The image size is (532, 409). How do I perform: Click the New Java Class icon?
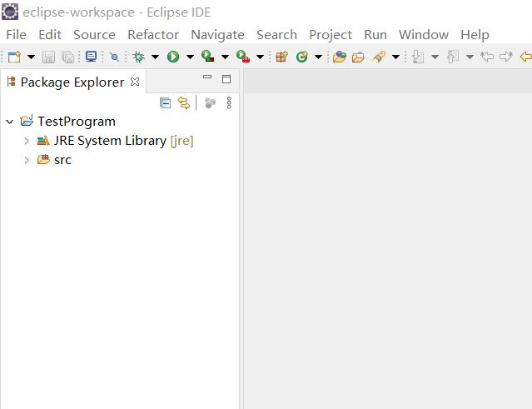point(302,57)
